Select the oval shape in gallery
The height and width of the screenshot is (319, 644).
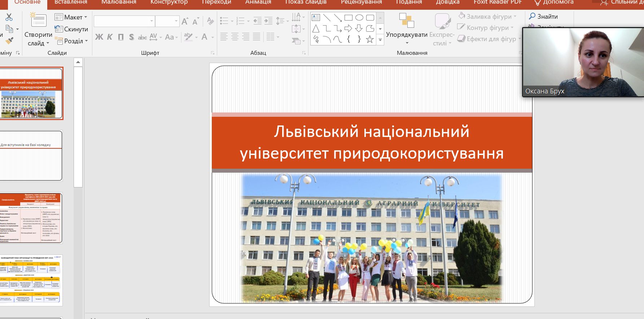[x=359, y=18]
